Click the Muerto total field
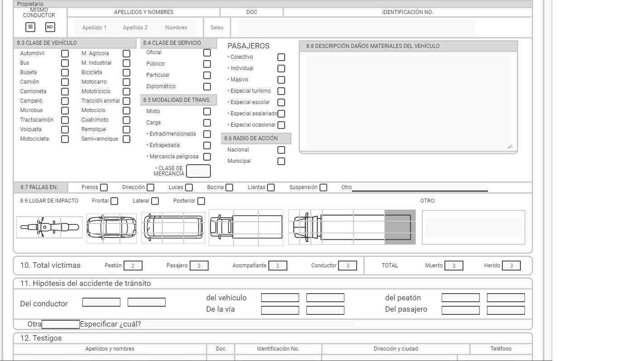Screen dimensions: 644x361 pyautogui.click(x=454, y=266)
